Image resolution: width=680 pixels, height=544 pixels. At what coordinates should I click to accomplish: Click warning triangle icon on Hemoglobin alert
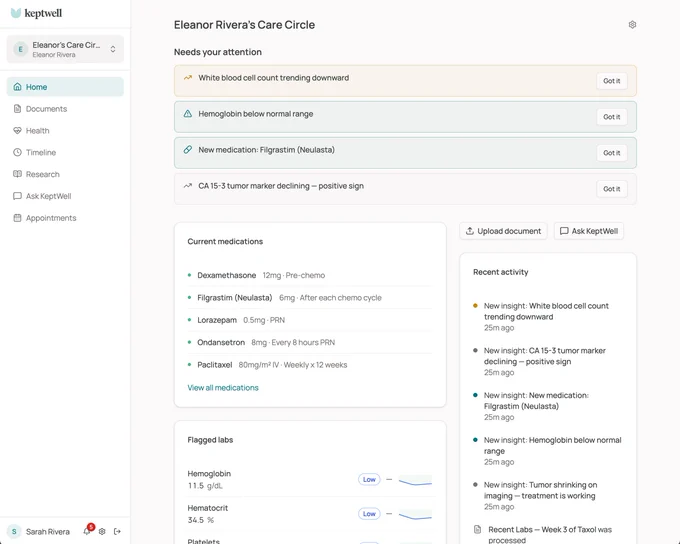[x=188, y=114]
